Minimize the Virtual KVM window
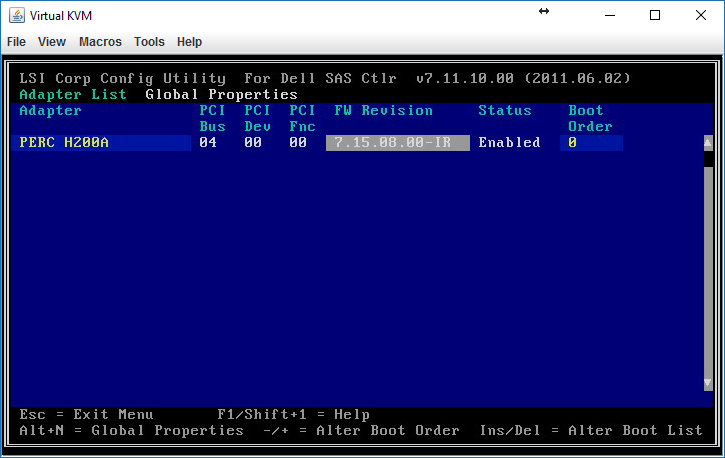Viewport: 725px width, 458px height. pos(610,15)
